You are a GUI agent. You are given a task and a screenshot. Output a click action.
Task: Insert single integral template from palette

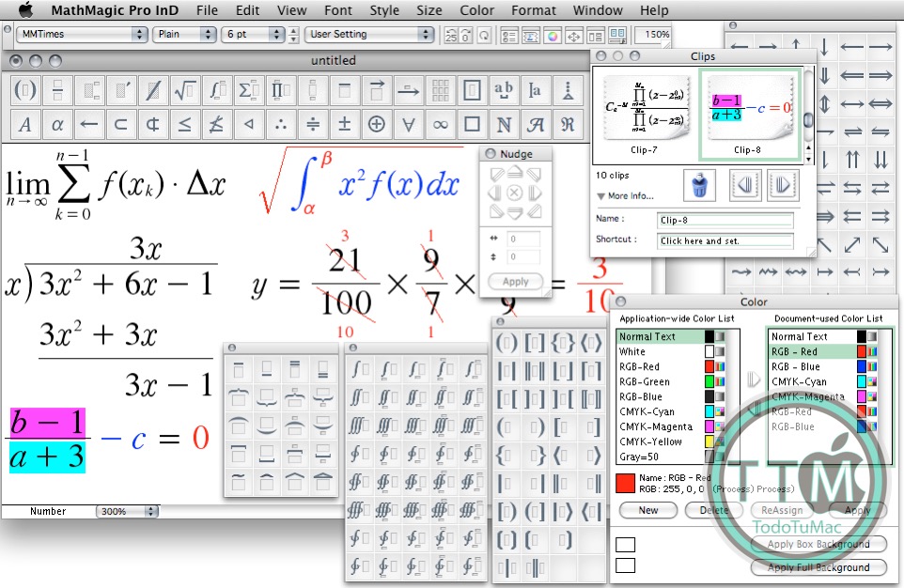[357, 369]
